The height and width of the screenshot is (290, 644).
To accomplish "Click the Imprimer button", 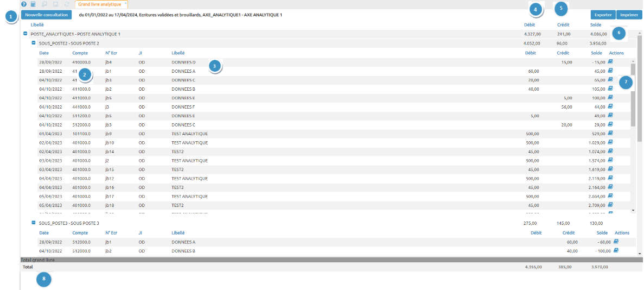I will click(629, 15).
